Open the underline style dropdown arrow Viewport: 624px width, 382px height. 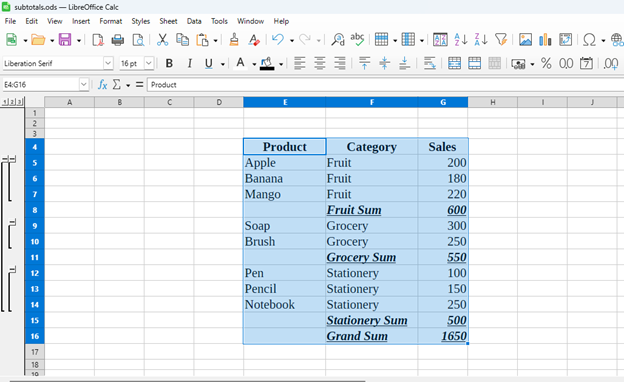tap(223, 64)
